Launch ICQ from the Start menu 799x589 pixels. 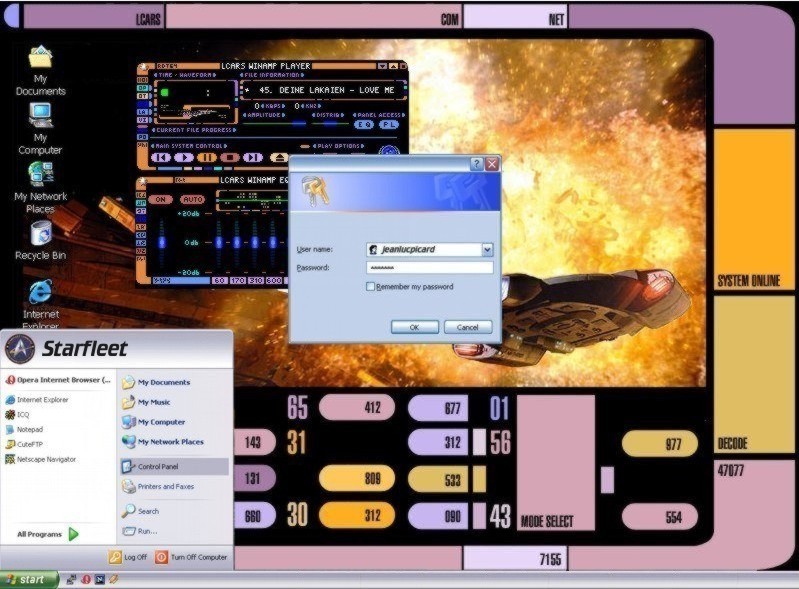[x=23, y=414]
